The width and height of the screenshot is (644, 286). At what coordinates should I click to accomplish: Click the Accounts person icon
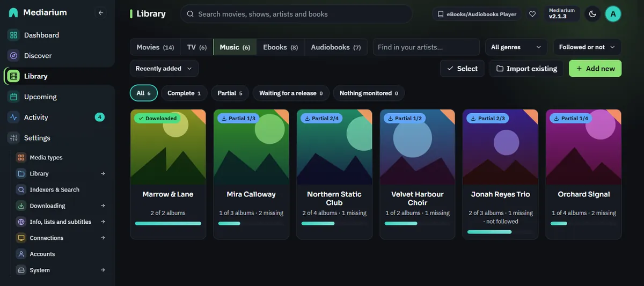(21, 254)
